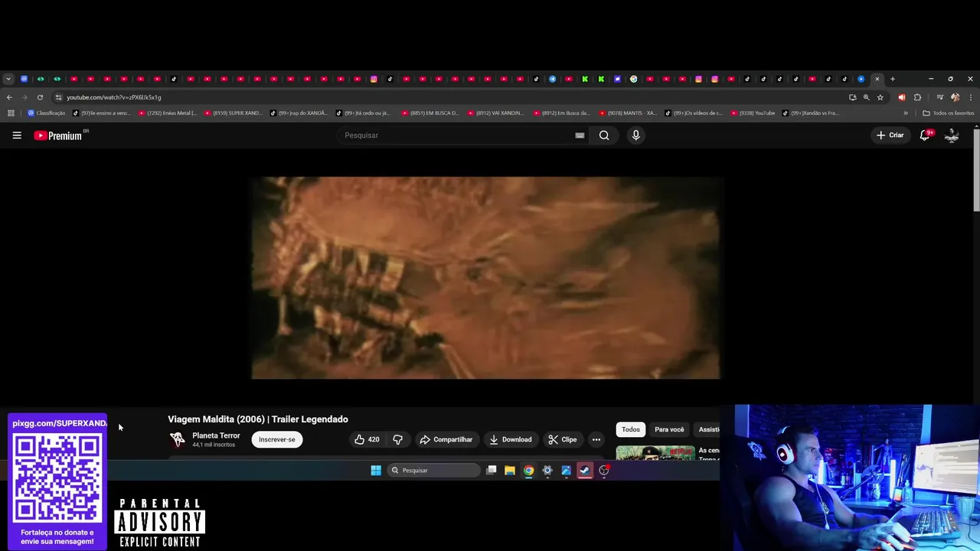Open Steam from the taskbar

pos(585,471)
